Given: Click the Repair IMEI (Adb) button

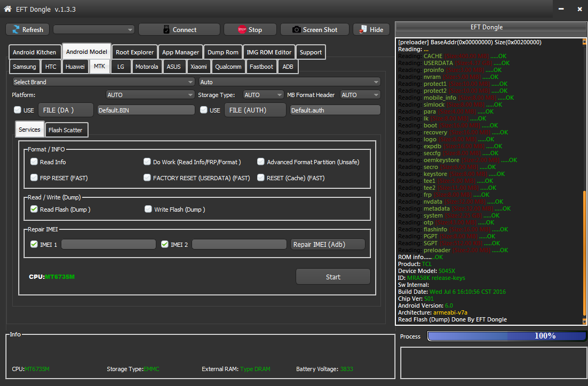Looking at the screenshot, I should pyautogui.click(x=328, y=244).
